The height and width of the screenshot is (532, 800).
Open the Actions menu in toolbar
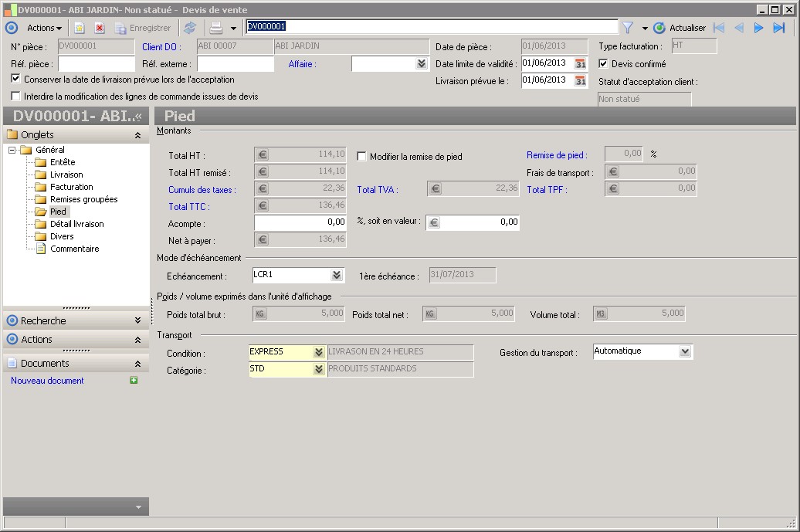[x=44, y=28]
